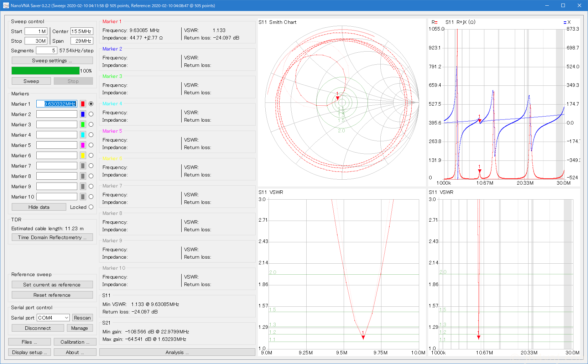Select the Marker 8 radio button

pyautogui.click(x=91, y=176)
